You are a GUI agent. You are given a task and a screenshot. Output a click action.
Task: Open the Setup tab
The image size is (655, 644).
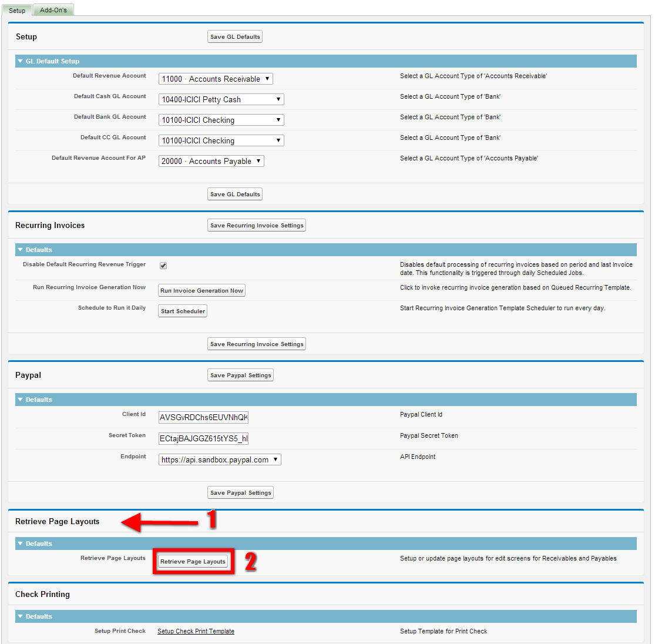click(17, 11)
